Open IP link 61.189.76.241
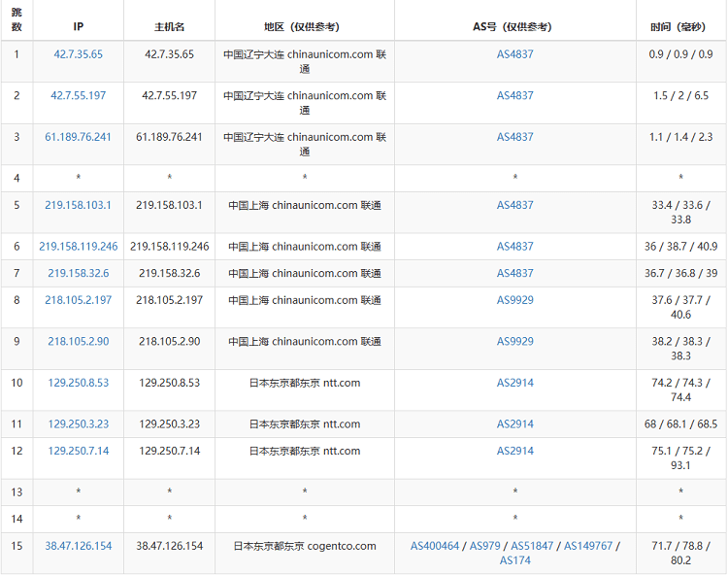728x575 pixels. [78, 137]
